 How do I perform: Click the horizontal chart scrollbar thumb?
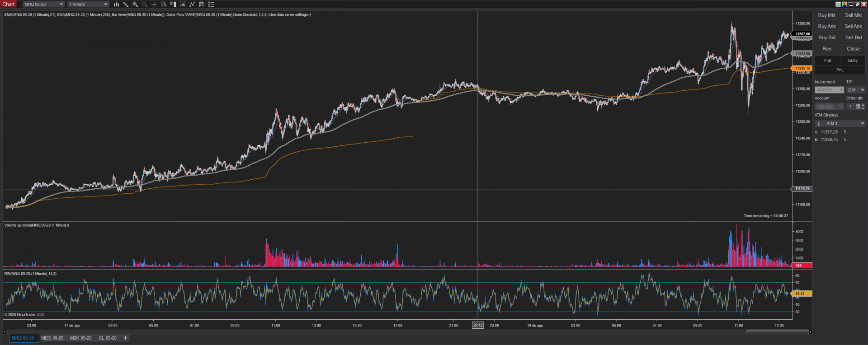778,332
